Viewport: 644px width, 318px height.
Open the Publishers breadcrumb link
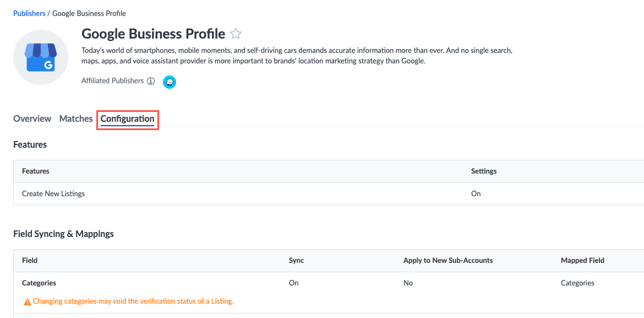(x=29, y=13)
